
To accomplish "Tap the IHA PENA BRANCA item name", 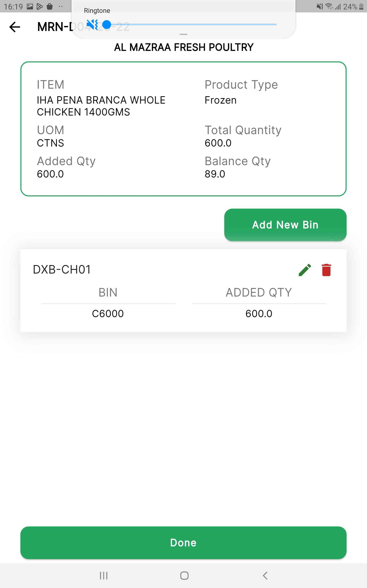I will 101,106.
